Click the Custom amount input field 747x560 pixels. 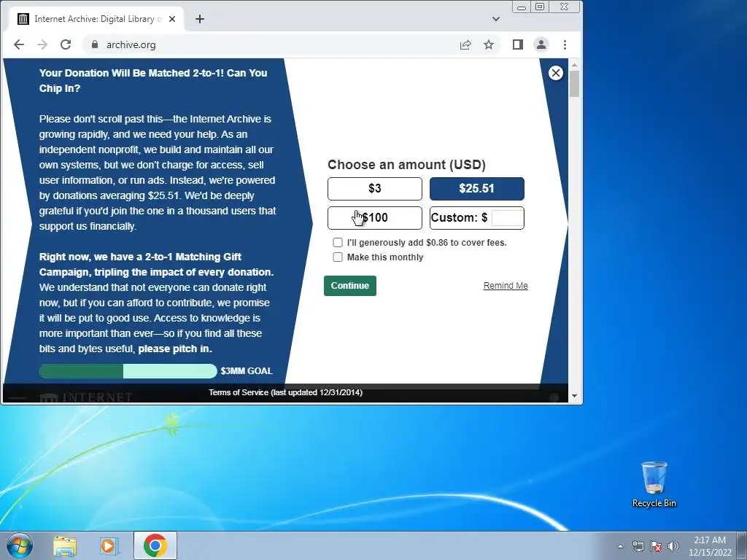tap(508, 218)
